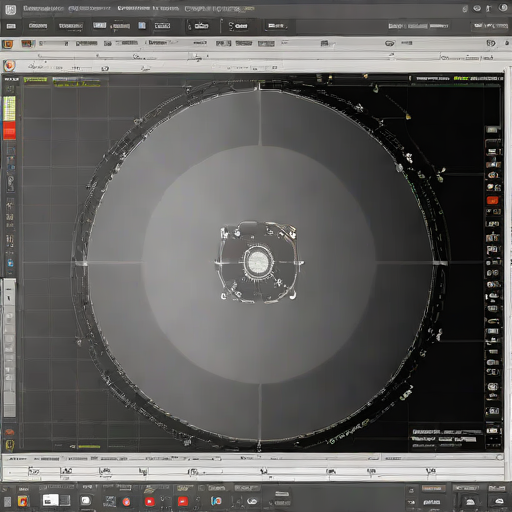
Task: Click the small blue square toggle in dark toolbar
Action: (142, 25)
